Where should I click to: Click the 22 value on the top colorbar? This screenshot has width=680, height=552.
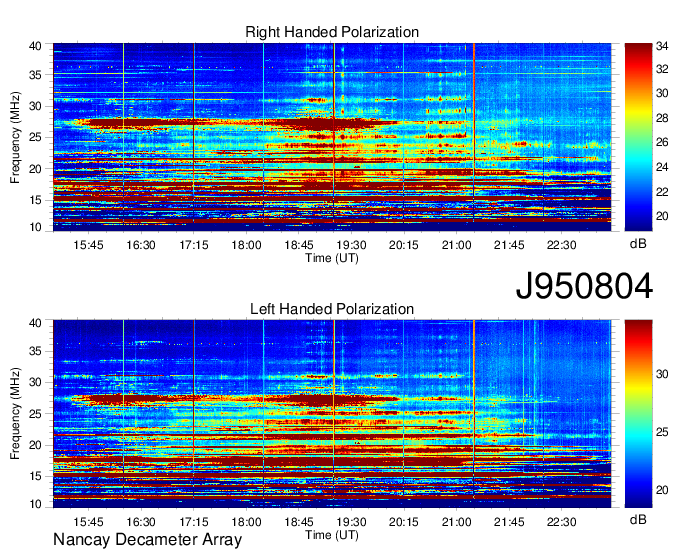click(x=662, y=192)
